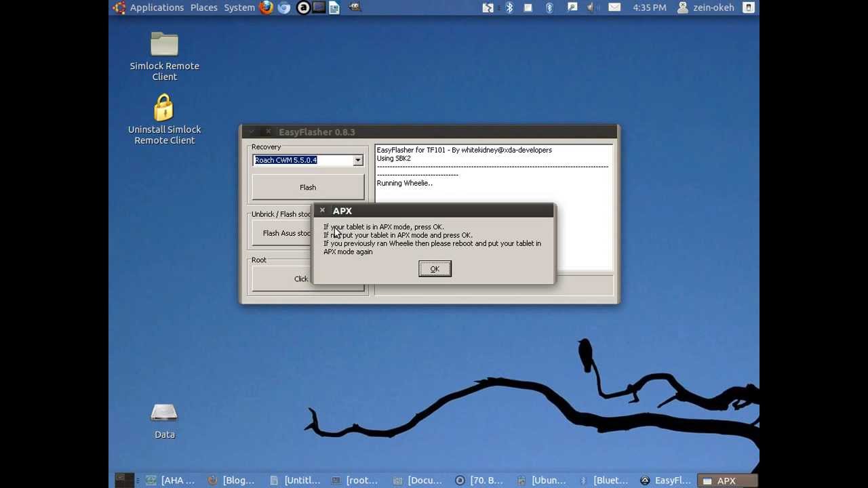Launch Firefox from top panel
This screenshot has width=868, height=488.
click(267, 7)
